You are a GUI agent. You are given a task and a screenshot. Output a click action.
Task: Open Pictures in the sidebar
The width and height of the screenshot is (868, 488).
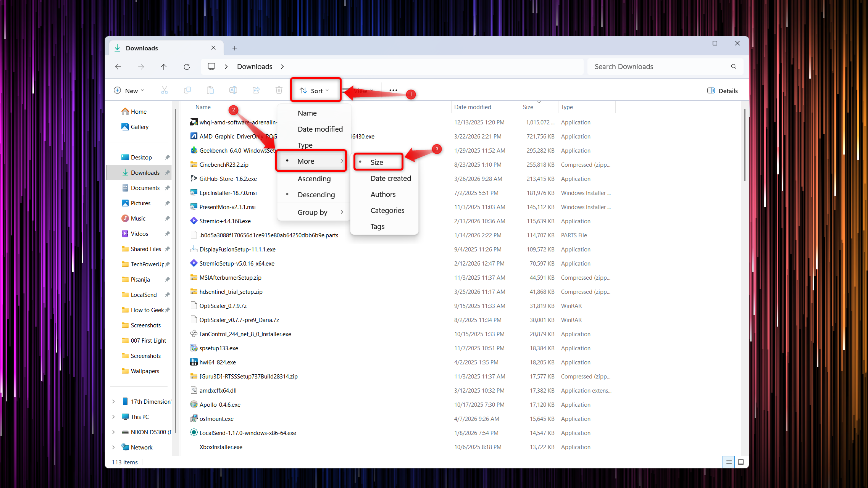coord(140,203)
